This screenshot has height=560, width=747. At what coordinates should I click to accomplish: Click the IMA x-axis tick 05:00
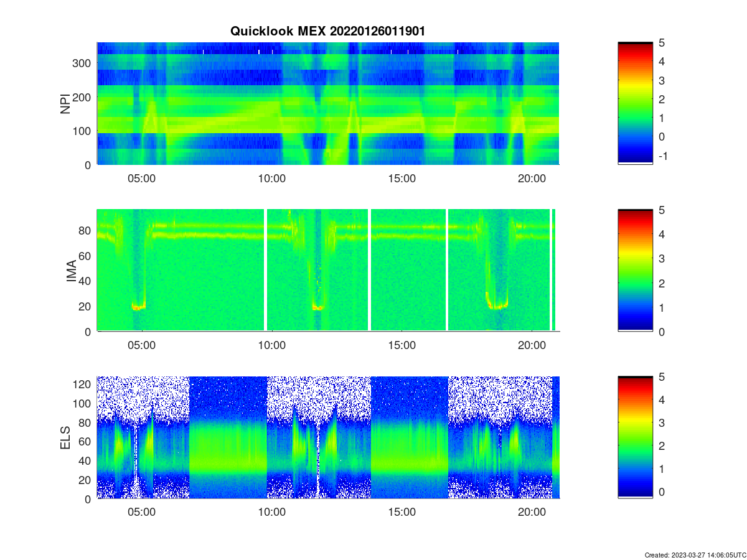pos(142,345)
